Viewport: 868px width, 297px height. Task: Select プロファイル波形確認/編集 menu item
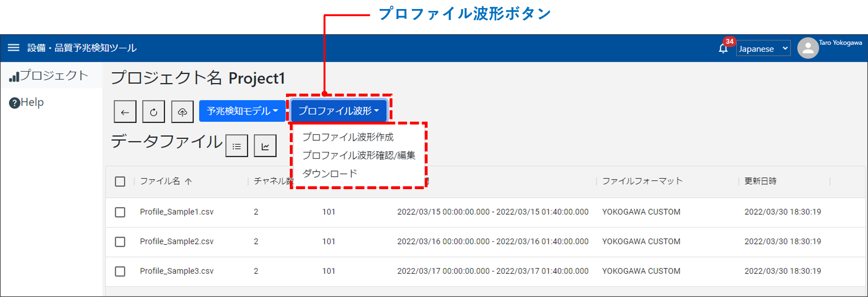point(359,155)
